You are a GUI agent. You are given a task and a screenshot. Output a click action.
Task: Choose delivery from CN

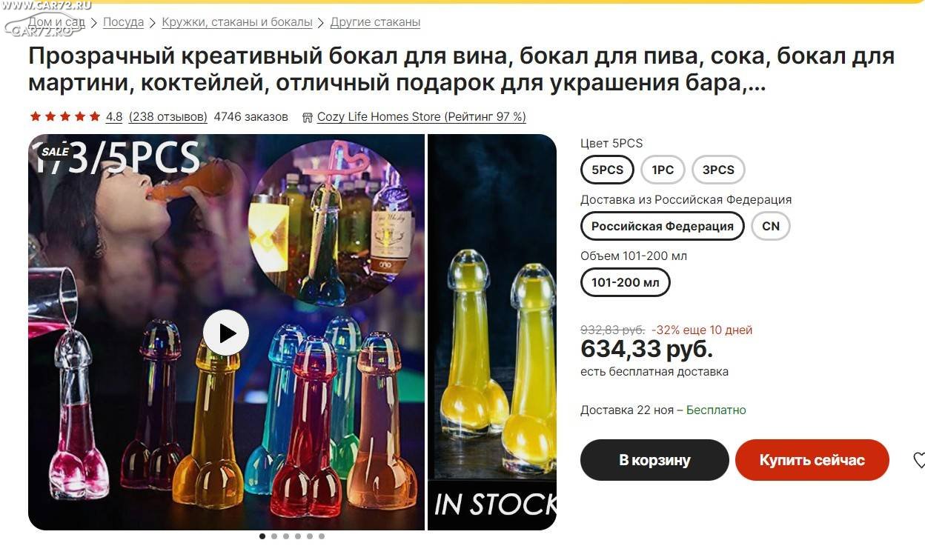pos(771,226)
